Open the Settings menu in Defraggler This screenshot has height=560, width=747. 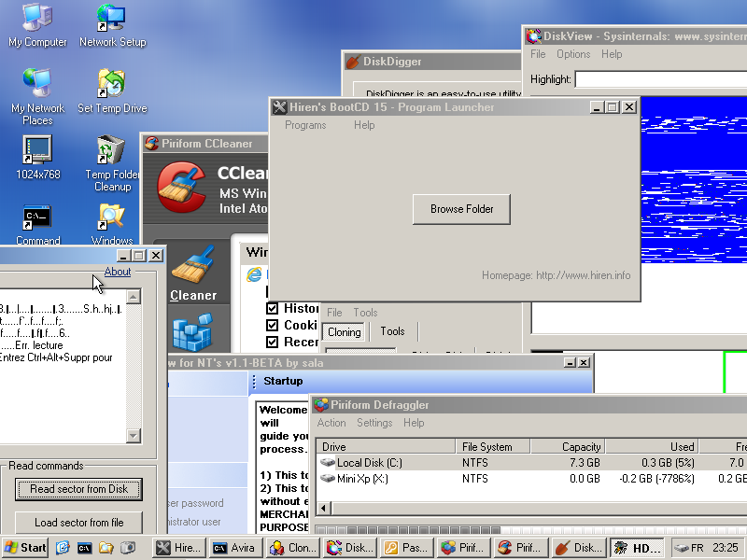[374, 423]
